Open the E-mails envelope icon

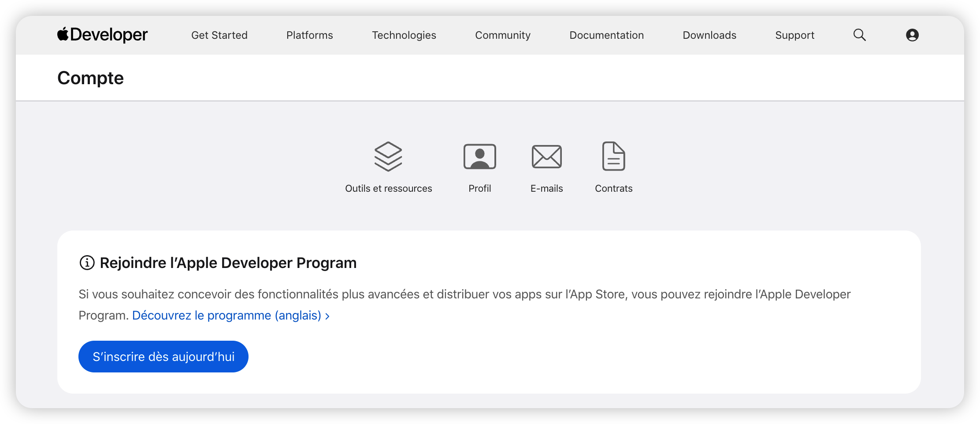pos(546,156)
